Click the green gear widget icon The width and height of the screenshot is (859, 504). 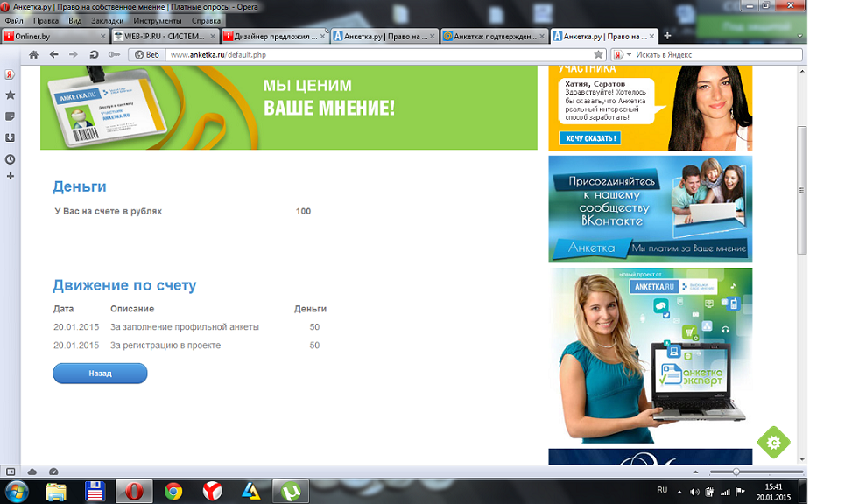click(x=773, y=442)
